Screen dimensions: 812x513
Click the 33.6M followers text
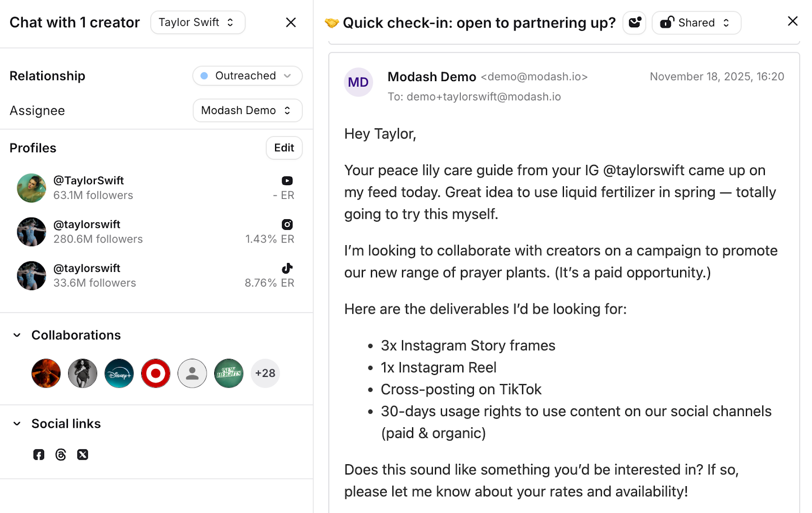click(95, 283)
